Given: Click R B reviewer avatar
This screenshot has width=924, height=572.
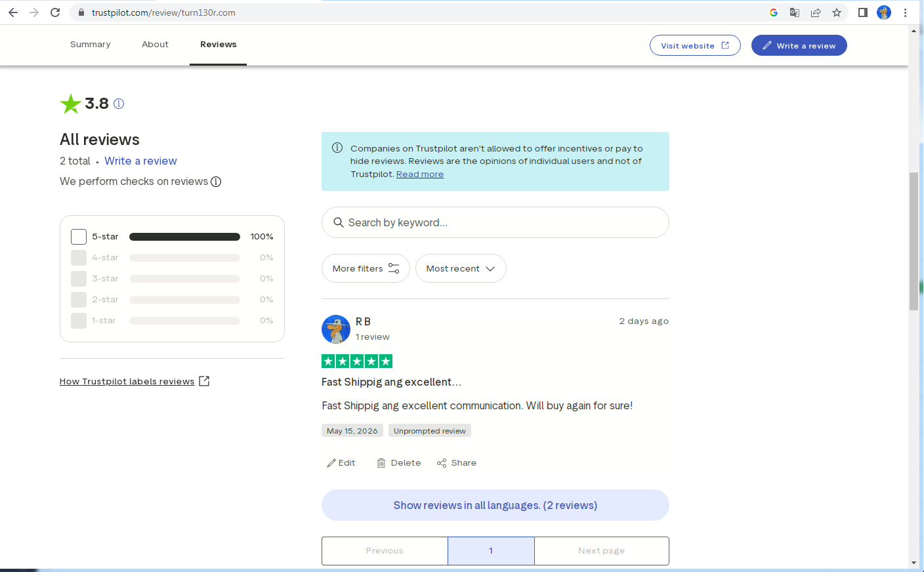Looking at the screenshot, I should point(336,329).
